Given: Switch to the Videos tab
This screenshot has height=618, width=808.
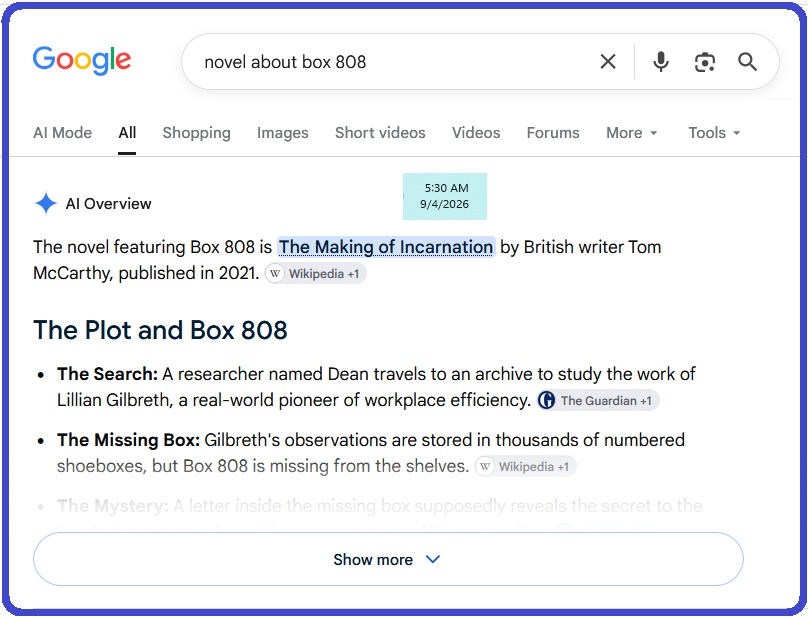Looking at the screenshot, I should (476, 133).
